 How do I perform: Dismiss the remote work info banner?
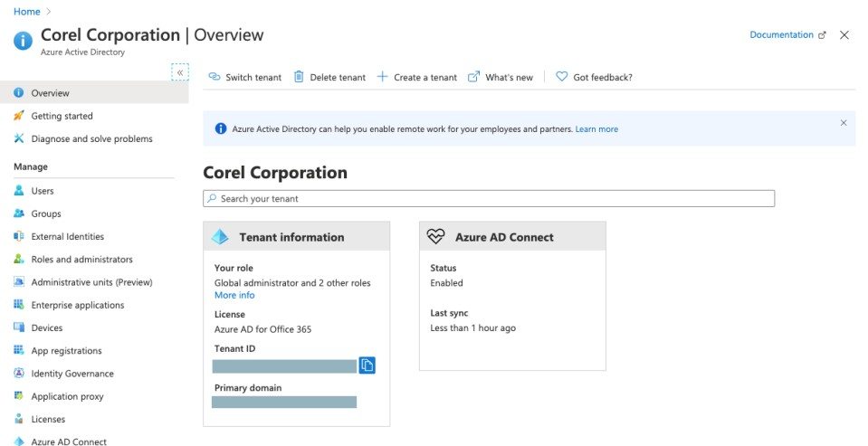[x=844, y=123]
